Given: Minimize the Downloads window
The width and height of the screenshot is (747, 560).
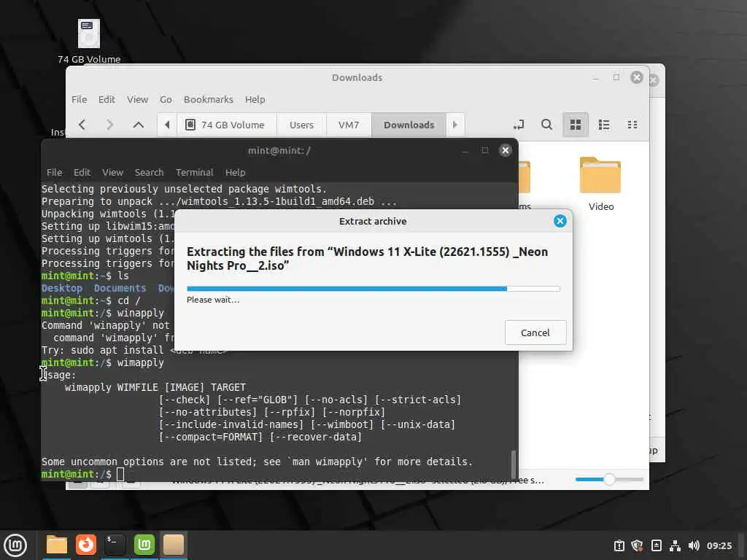Looking at the screenshot, I should click(x=597, y=77).
